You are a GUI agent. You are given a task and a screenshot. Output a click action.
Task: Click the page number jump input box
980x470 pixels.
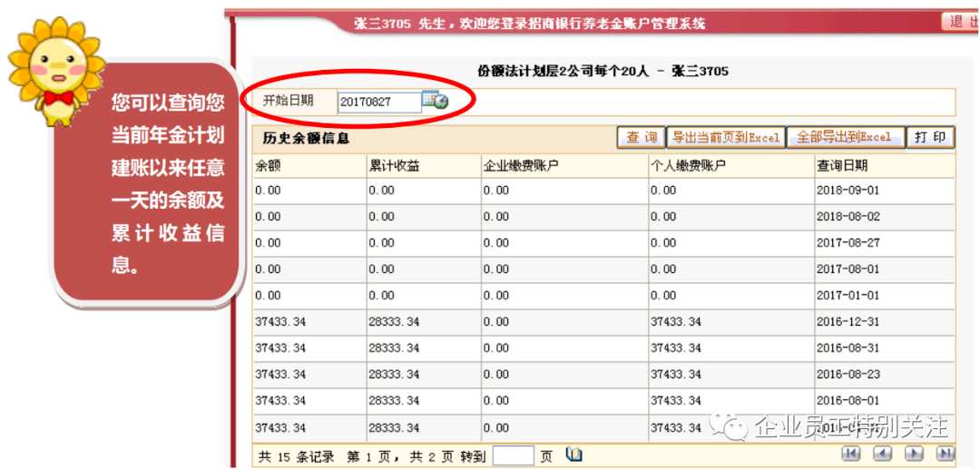[513, 455]
